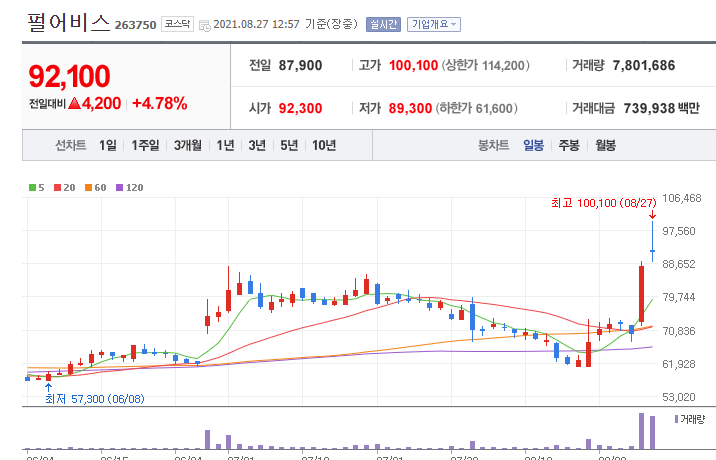Click the 97,560 axis label
Image resolution: width=716 pixels, height=460 pixels.
(x=679, y=231)
